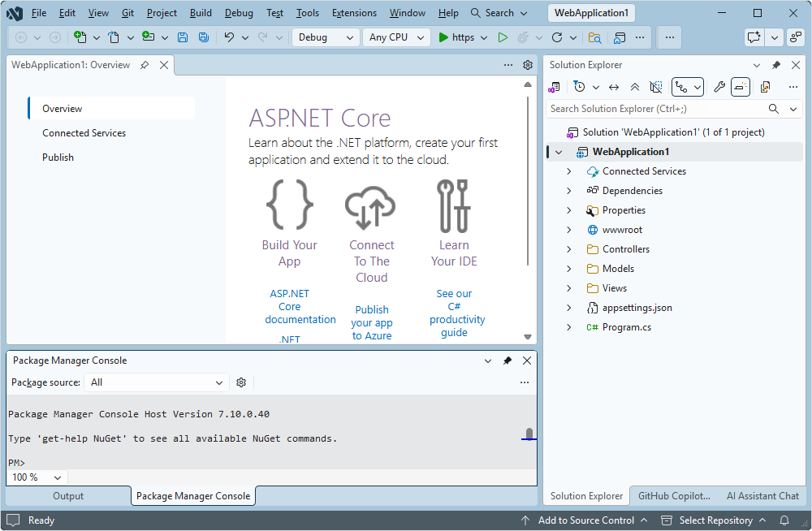The image size is (812, 531).
Task: Open the Extensions menu
Action: tap(354, 13)
